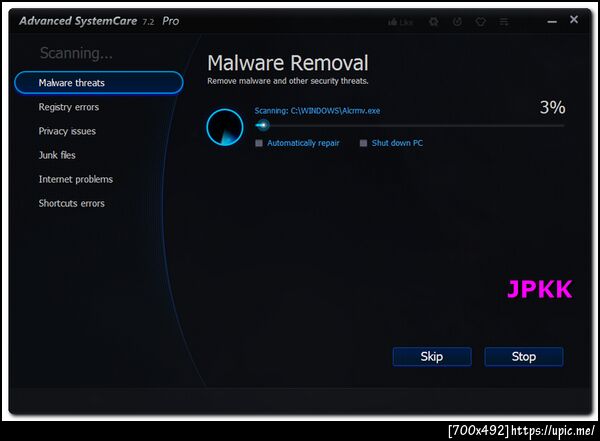Close the Advanced SystemCare window
This screenshot has width=600, height=441.
(x=574, y=19)
